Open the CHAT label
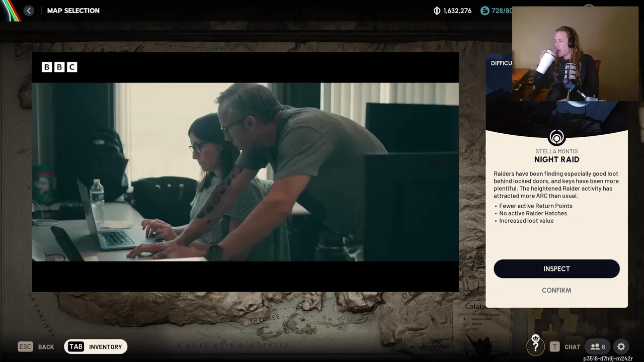 pyautogui.click(x=573, y=347)
